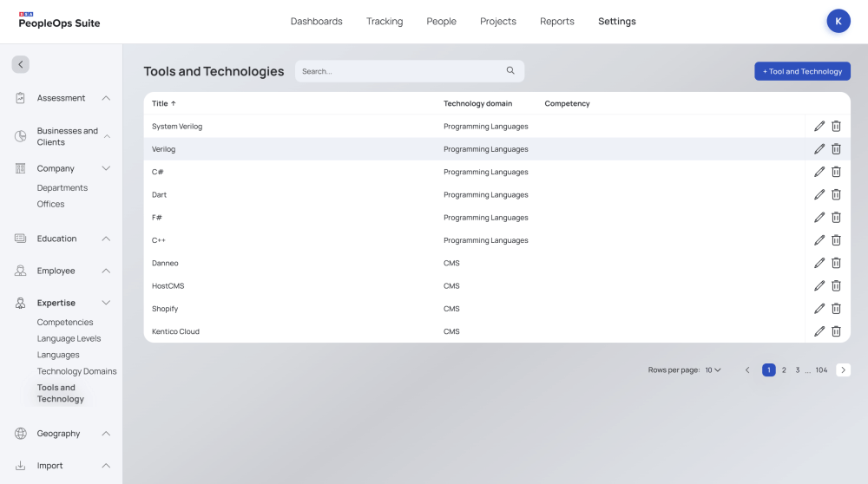Edit the HostCMS entry
Viewport: 868px width, 484px height.
coord(819,285)
